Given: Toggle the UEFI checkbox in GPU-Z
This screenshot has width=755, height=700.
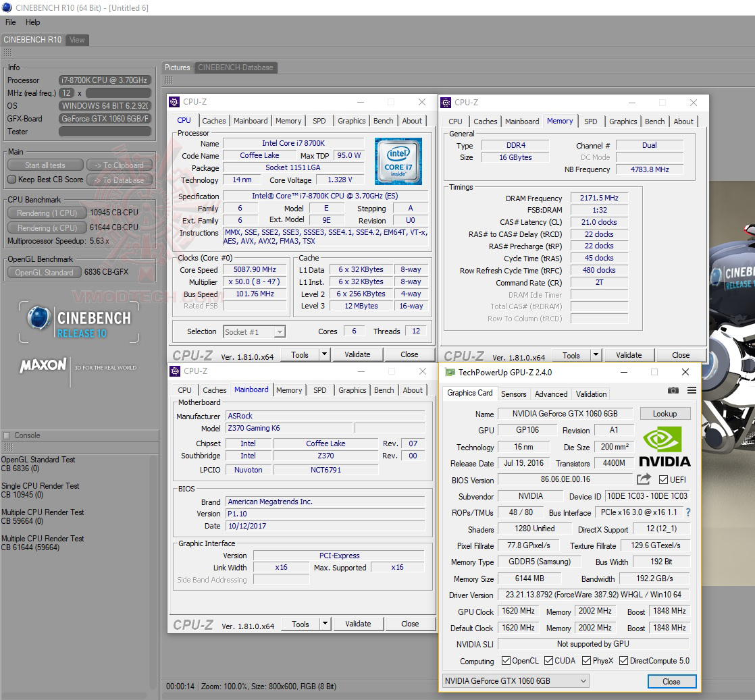Looking at the screenshot, I should click(662, 479).
